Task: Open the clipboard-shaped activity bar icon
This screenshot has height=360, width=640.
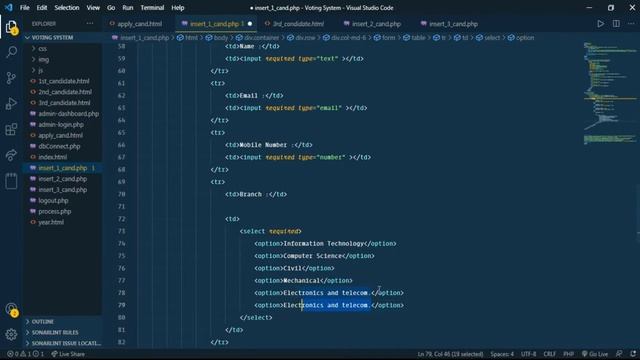Action: pyautogui.click(x=11, y=180)
